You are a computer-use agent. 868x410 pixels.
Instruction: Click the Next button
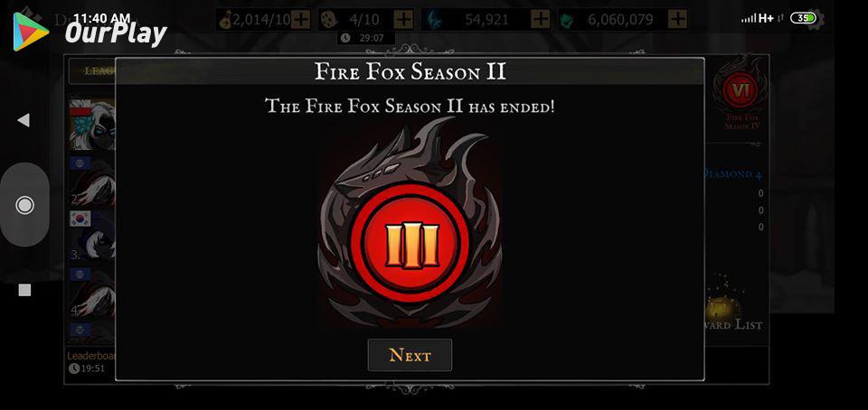tap(410, 355)
